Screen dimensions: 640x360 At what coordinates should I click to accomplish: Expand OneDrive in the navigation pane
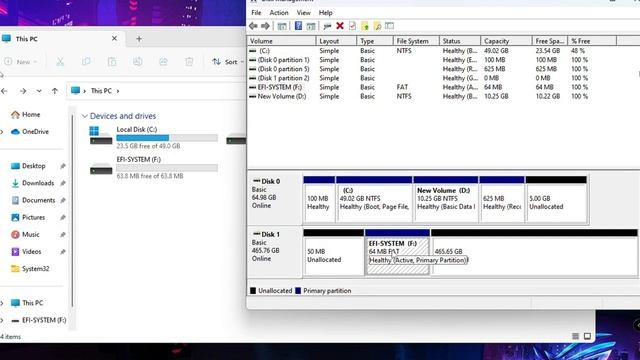tap(2, 132)
